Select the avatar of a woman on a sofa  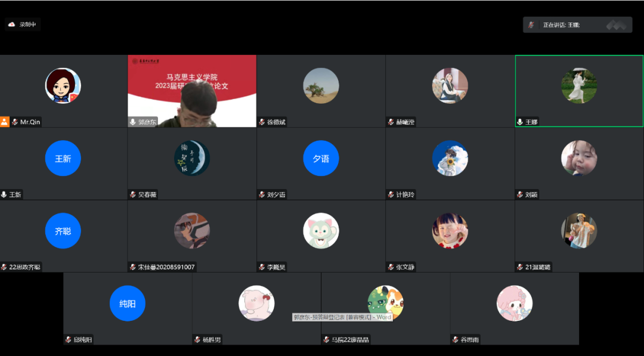450,86
